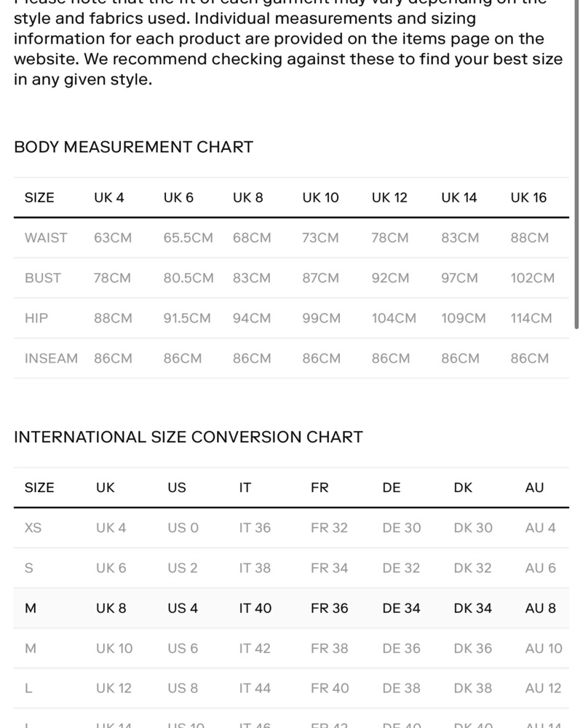Screen dimensions: 583x728
Task: Select the UK 8 column header
Action: click(248, 198)
